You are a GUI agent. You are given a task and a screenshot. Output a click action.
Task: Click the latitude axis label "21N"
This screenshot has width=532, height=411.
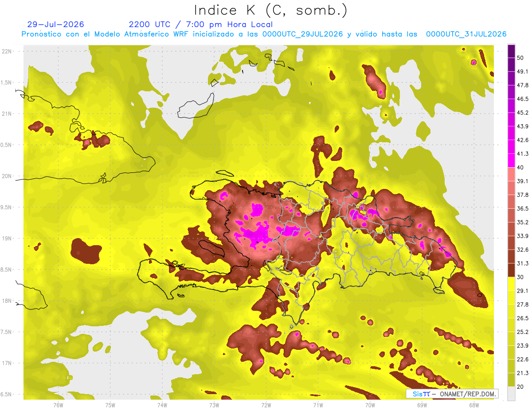point(7,114)
